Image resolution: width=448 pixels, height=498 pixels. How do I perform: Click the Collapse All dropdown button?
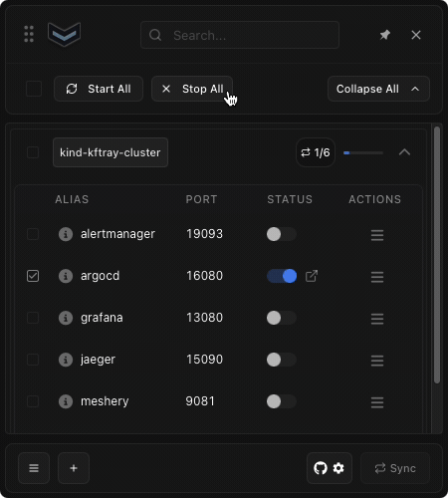click(378, 89)
